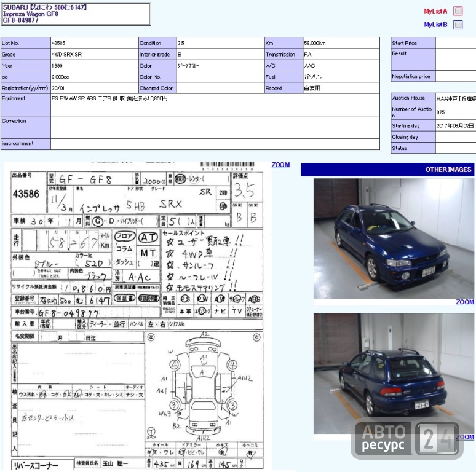Open the MyList A link
Viewport: 476px width, 472px height.
coord(435,11)
